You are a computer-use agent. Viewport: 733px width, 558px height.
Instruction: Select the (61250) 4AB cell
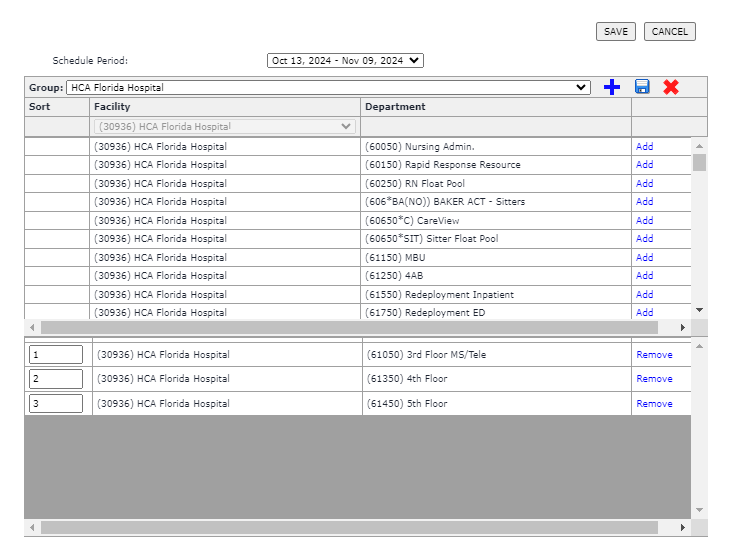[496, 275]
